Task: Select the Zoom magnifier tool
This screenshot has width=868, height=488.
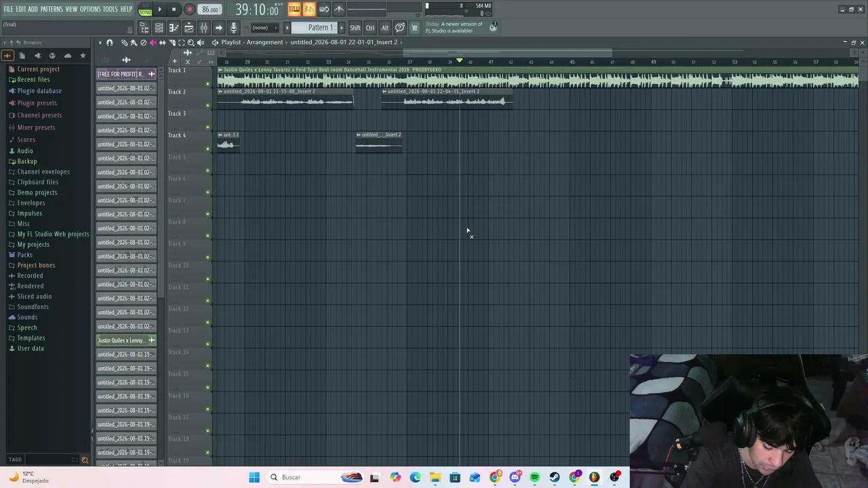Action: (191, 43)
